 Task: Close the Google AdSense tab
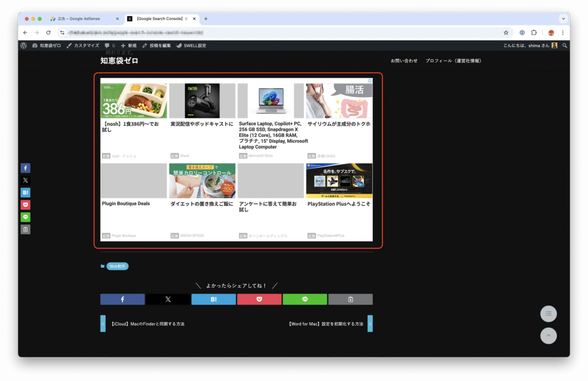[x=117, y=18]
